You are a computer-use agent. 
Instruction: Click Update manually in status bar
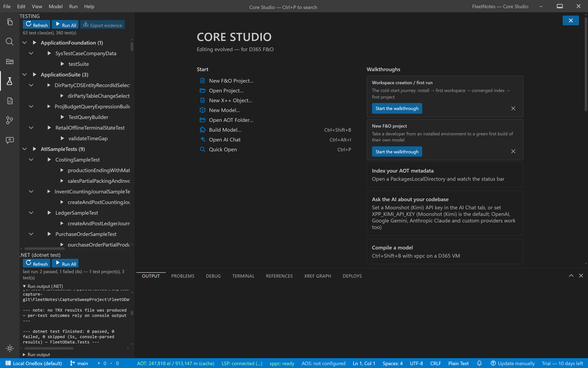(x=513, y=363)
